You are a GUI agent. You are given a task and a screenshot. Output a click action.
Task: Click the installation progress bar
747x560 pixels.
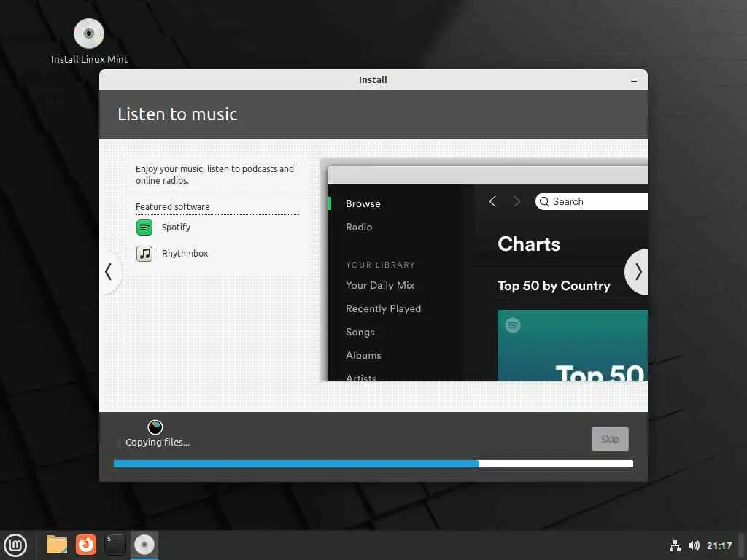(373, 464)
